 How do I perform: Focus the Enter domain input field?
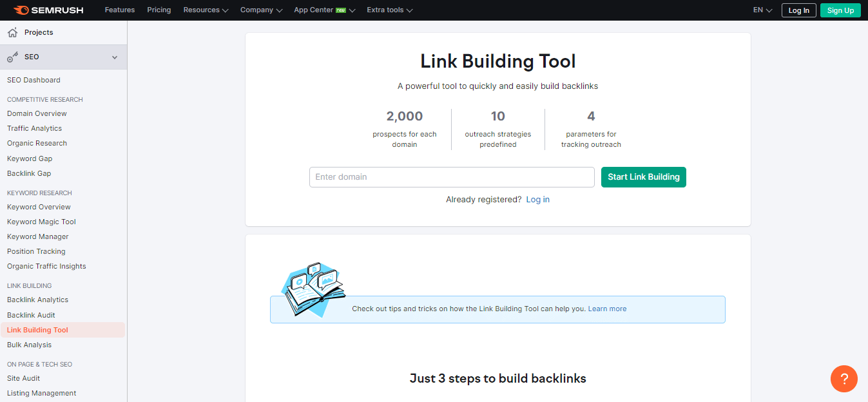click(x=452, y=177)
